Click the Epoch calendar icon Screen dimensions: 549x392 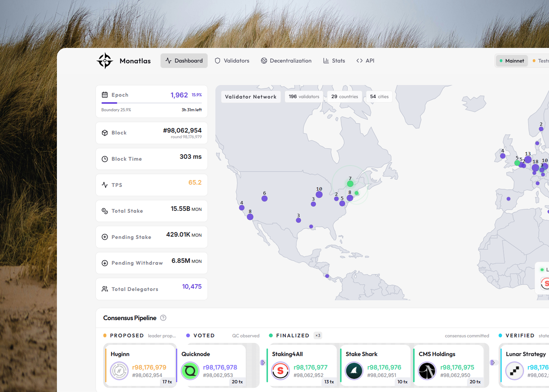point(105,95)
